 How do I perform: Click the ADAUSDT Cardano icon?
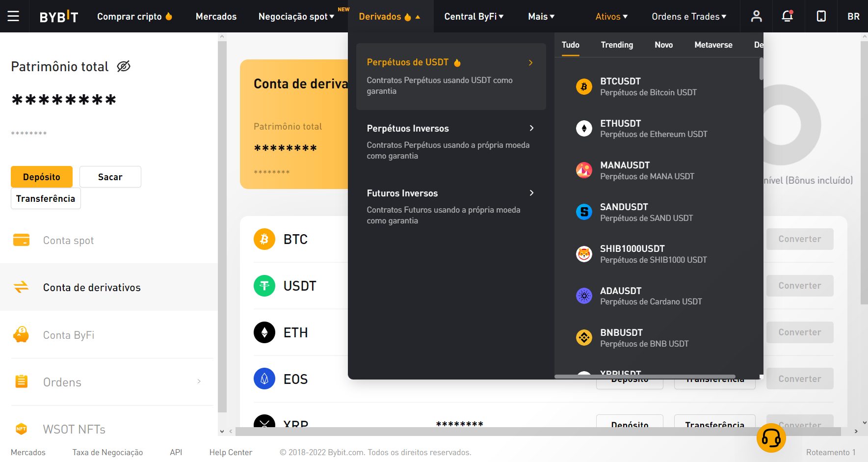tap(584, 296)
